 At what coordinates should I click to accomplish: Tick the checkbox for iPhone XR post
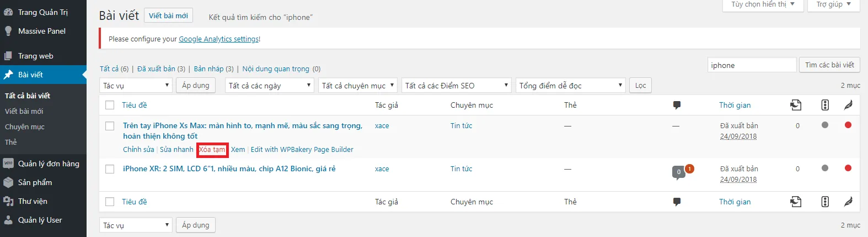tap(110, 169)
